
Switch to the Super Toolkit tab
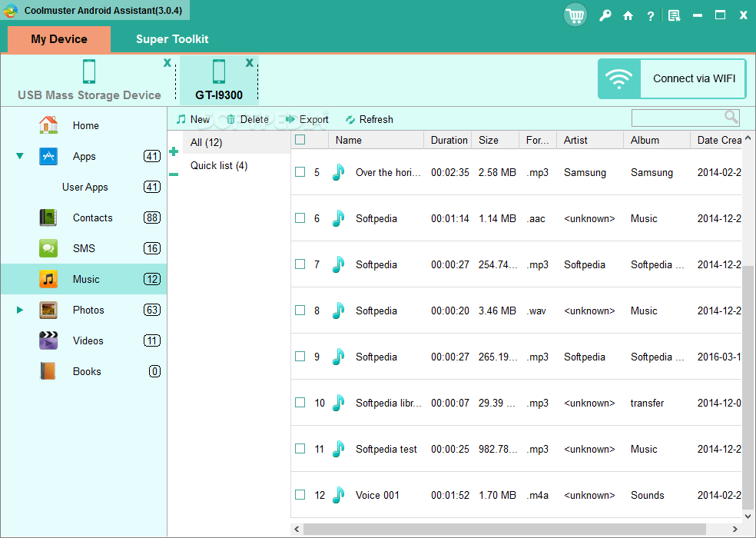(x=172, y=39)
